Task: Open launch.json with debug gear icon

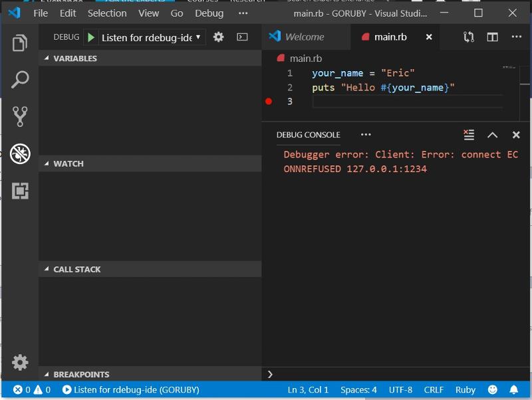Action: coord(218,37)
